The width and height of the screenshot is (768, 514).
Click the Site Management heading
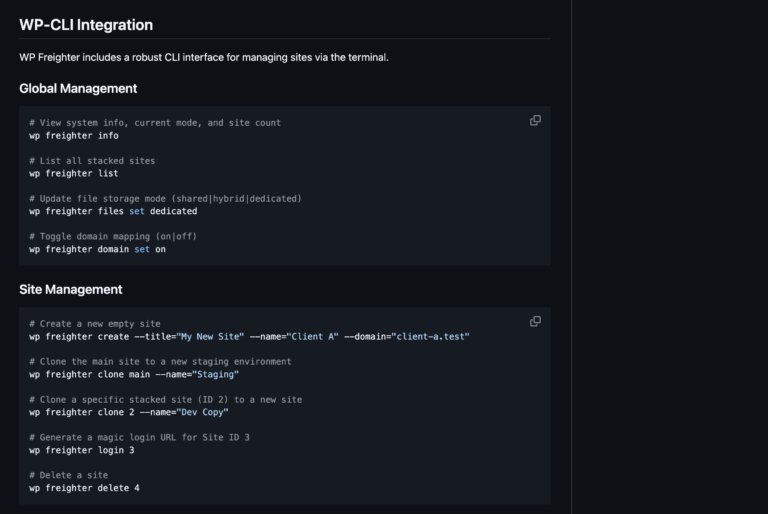71,289
